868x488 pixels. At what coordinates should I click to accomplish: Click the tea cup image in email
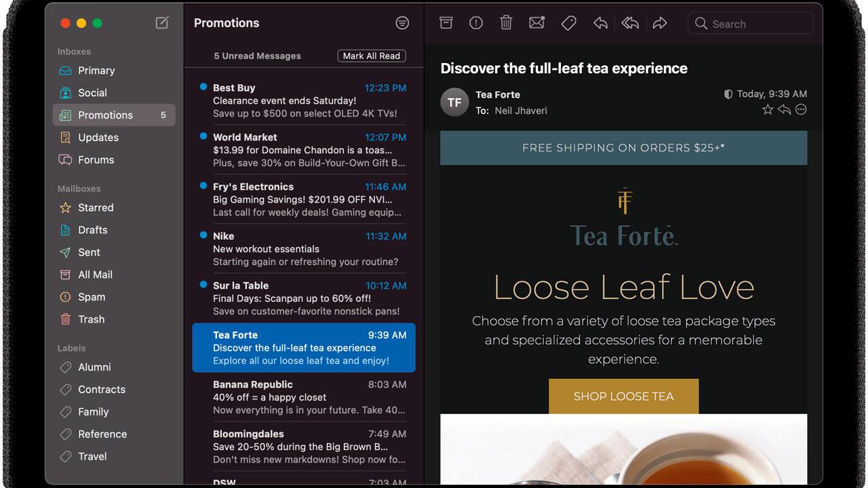(x=623, y=449)
